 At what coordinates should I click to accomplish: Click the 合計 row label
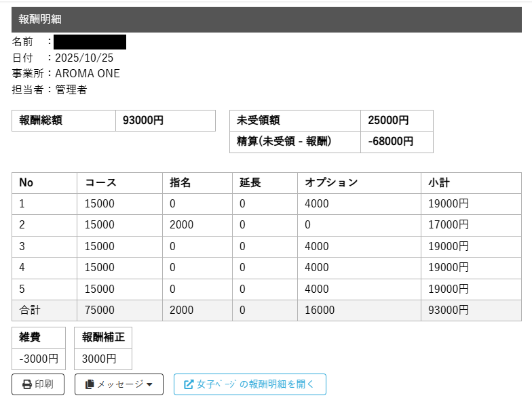[30, 310]
